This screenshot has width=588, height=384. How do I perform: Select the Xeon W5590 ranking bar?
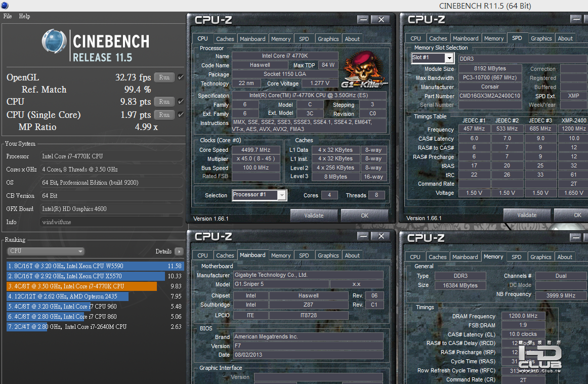tap(95, 266)
